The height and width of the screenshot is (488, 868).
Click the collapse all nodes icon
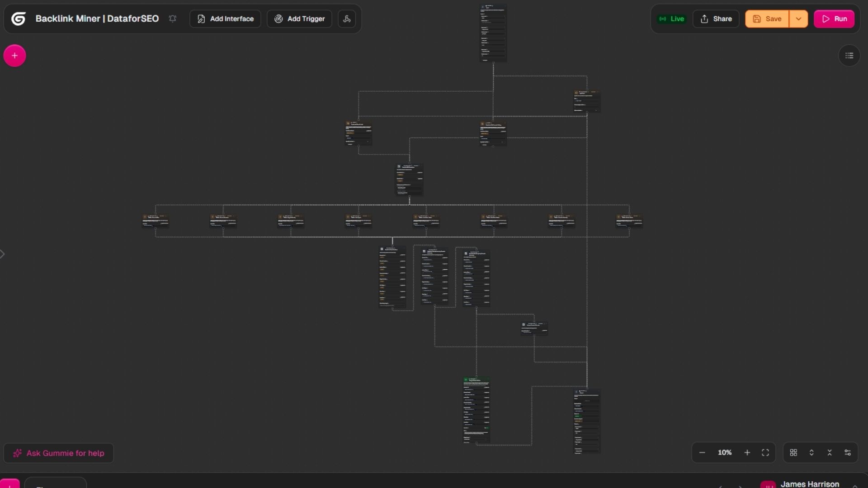tap(830, 453)
